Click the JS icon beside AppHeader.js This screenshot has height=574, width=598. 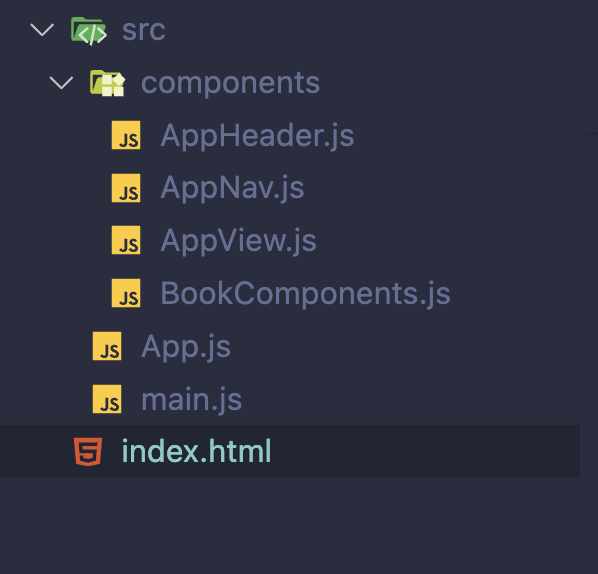[126, 135]
